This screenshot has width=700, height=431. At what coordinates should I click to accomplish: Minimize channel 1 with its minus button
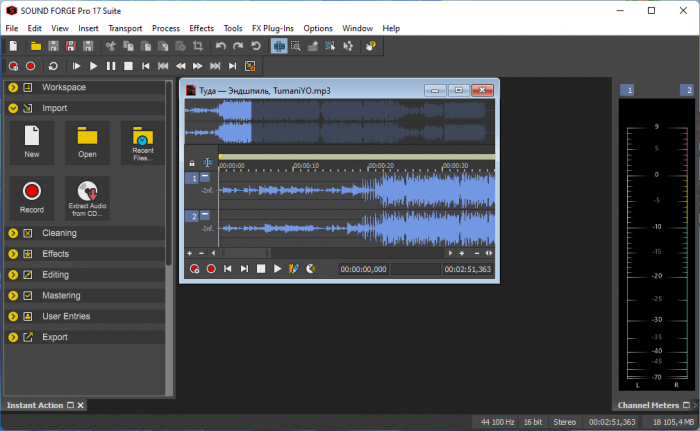point(204,177)
